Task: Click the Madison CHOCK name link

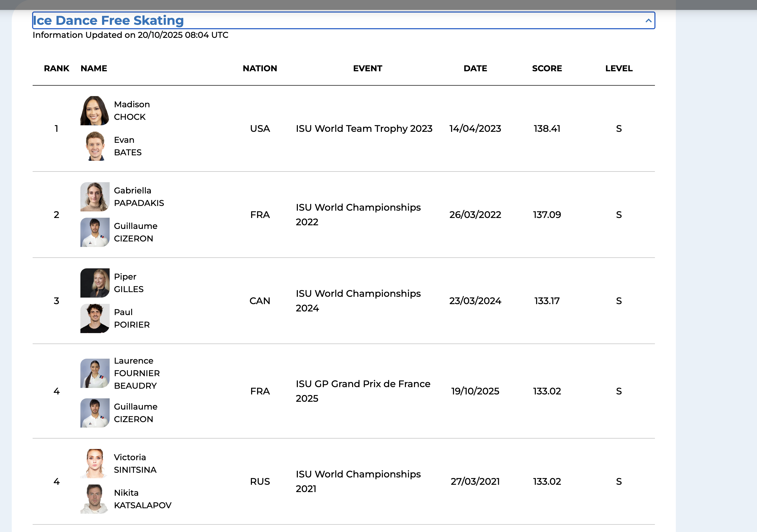Action: [132, 111]
